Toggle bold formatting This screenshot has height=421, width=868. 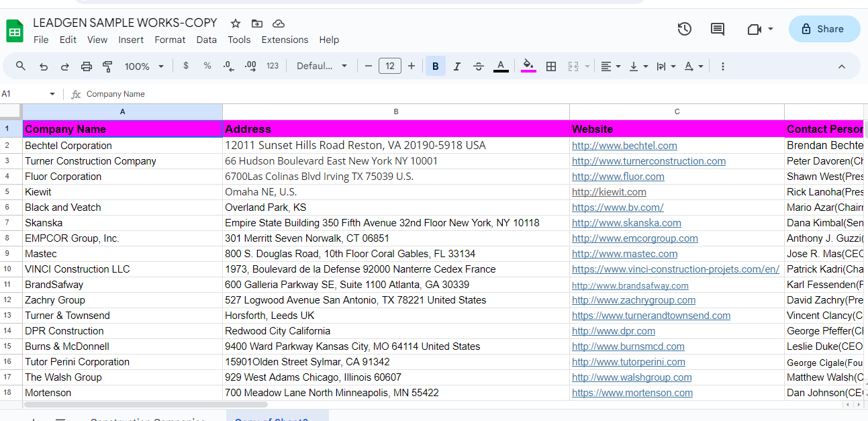pos(436,66)
